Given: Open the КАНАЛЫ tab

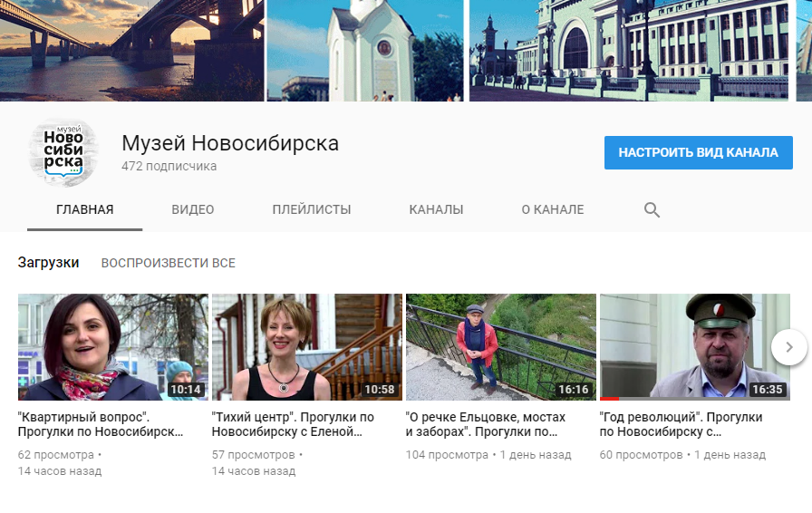Looking at the screenshot, I should coord(436,209).
